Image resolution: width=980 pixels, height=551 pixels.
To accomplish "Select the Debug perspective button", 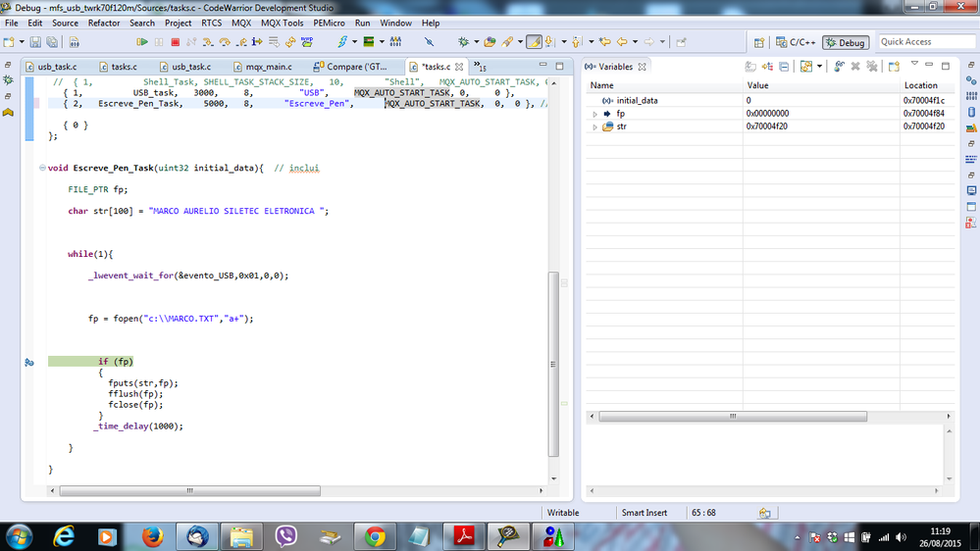I will point(846,42).
